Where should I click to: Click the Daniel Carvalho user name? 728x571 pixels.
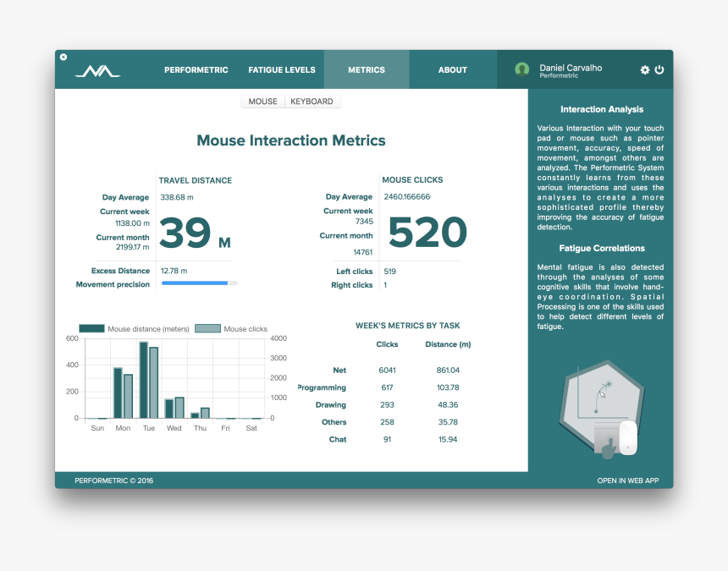click(571, 68)
